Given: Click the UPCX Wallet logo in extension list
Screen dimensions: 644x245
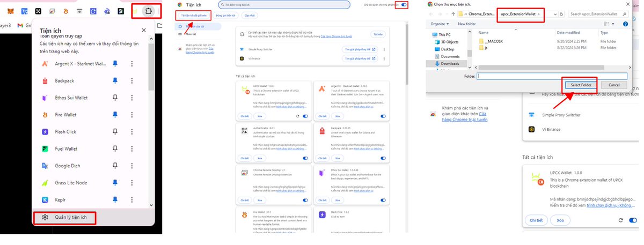Looking at the screenshot, I should point(245,91).
